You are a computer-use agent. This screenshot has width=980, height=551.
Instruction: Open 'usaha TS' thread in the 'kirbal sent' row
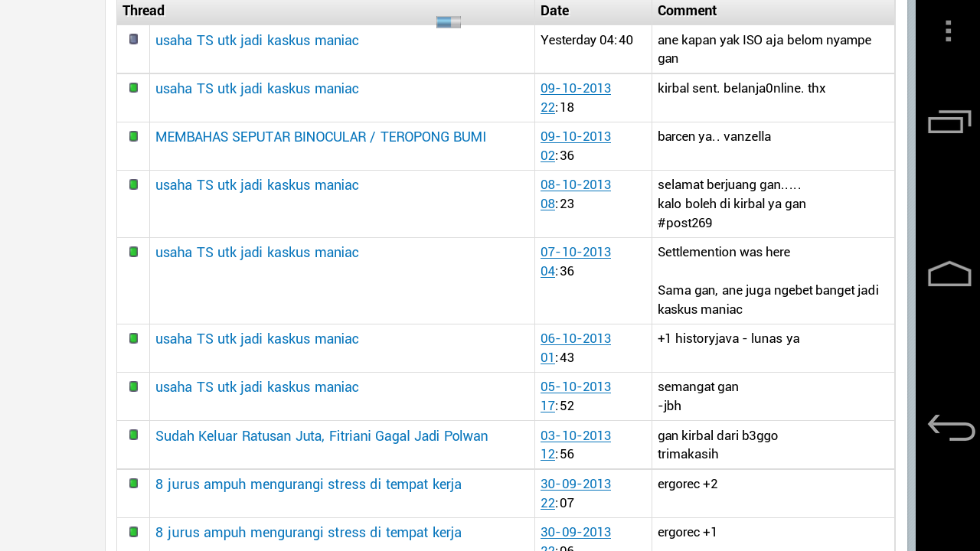(x=257, y=89)
